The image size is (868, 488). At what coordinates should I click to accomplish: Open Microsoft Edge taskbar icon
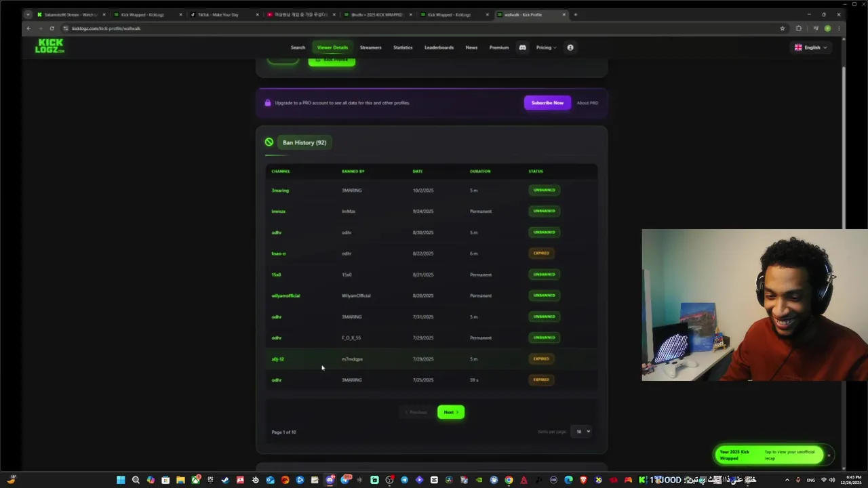(x=568, y=480)
